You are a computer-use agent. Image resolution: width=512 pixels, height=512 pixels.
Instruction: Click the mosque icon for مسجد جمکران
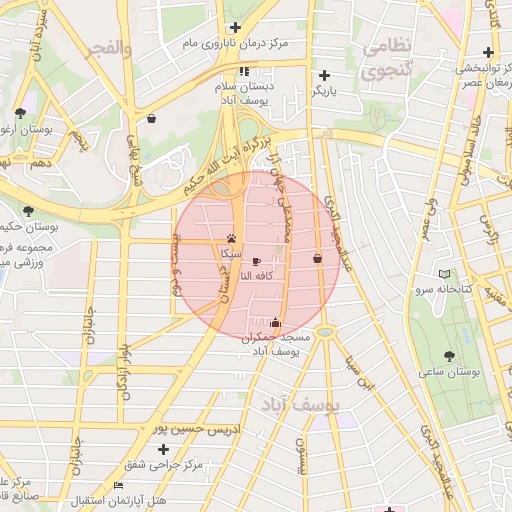click(275, 322)
